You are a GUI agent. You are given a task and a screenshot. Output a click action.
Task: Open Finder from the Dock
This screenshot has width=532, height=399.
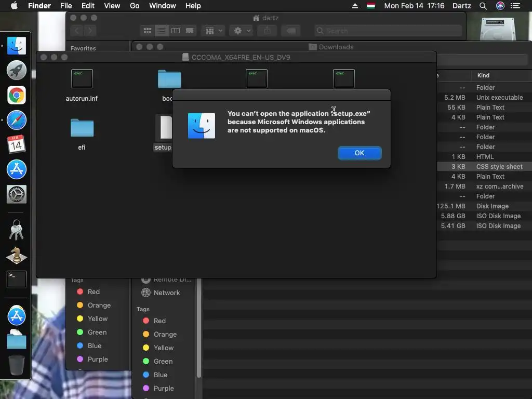point(16,46)
